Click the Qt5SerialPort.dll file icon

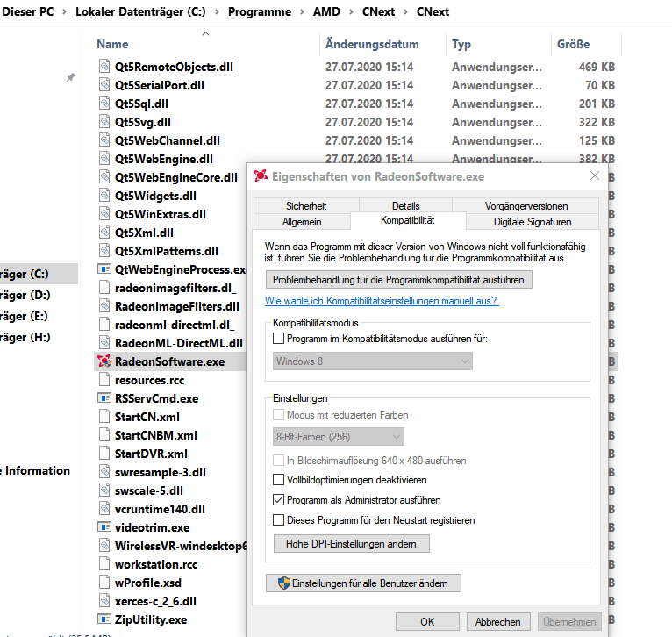pyautogui.click(x=104, y=85)
